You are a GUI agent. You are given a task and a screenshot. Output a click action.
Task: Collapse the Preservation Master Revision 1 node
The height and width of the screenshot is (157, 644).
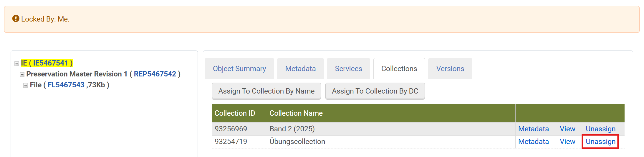[x=22, y=74]
